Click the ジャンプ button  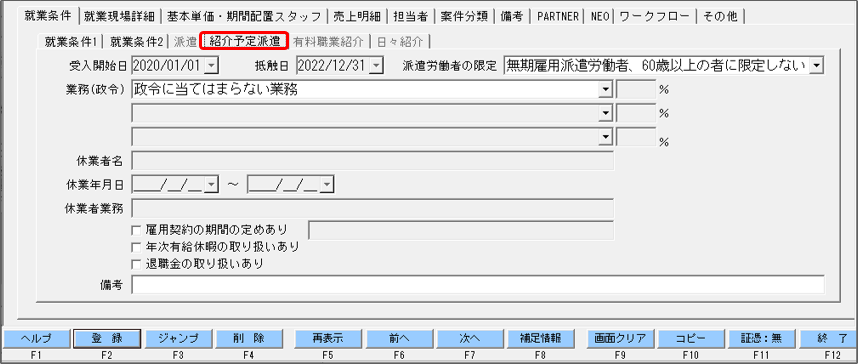pos(178,338)
